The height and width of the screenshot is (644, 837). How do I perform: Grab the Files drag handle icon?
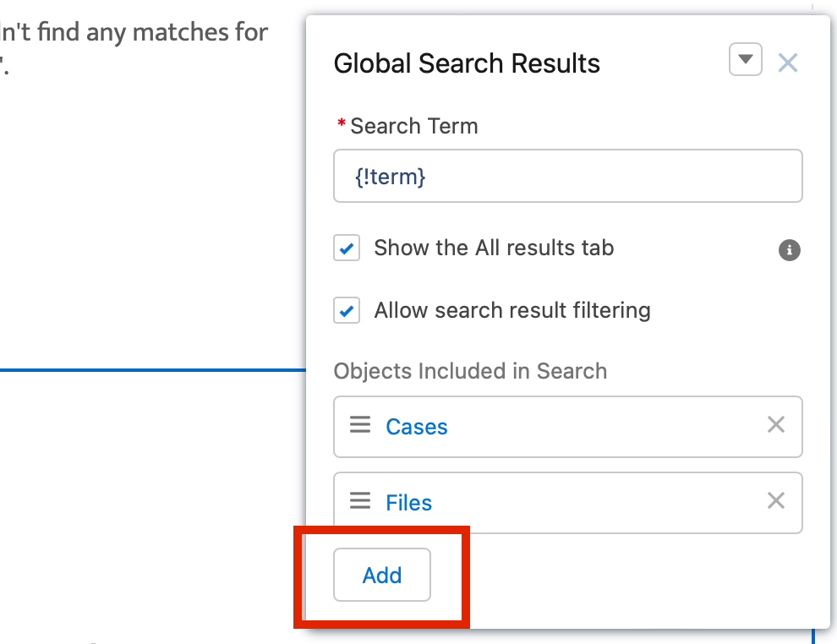pyautogui.click(x=360, y=500)
